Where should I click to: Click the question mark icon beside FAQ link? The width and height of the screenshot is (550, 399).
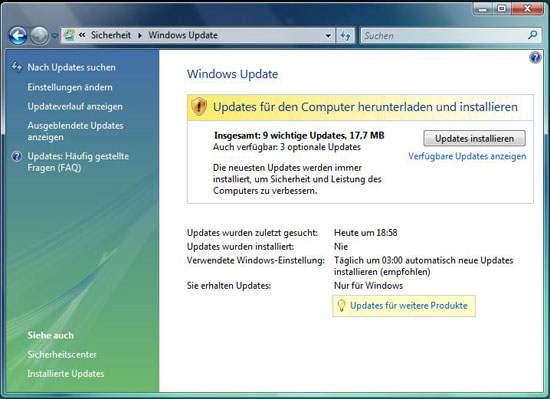[x=16, y=156]
